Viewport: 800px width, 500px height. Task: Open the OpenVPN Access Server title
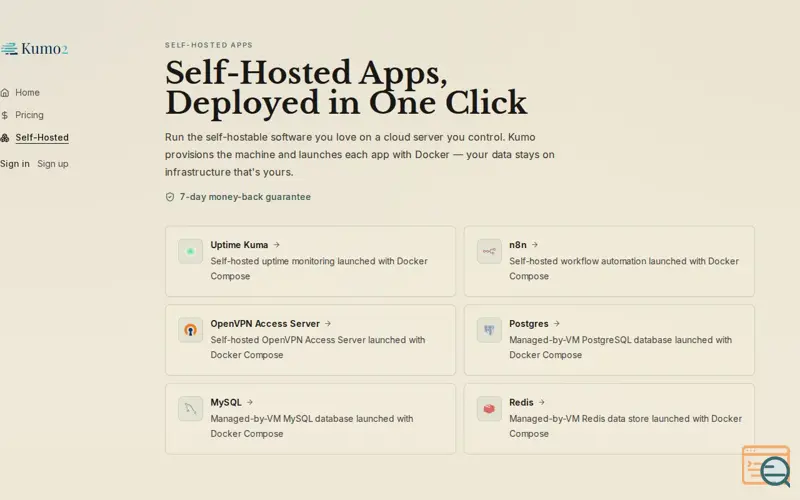(265, 323)
